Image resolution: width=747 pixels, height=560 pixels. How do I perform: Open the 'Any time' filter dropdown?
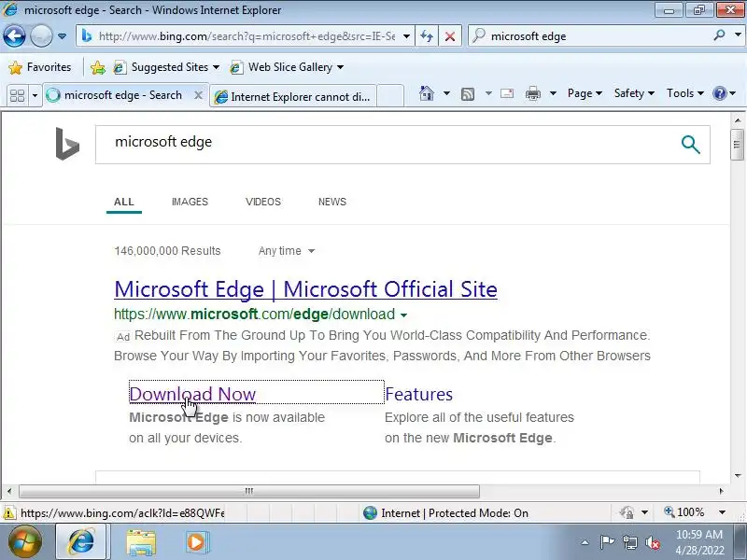(x=287, y=251)
